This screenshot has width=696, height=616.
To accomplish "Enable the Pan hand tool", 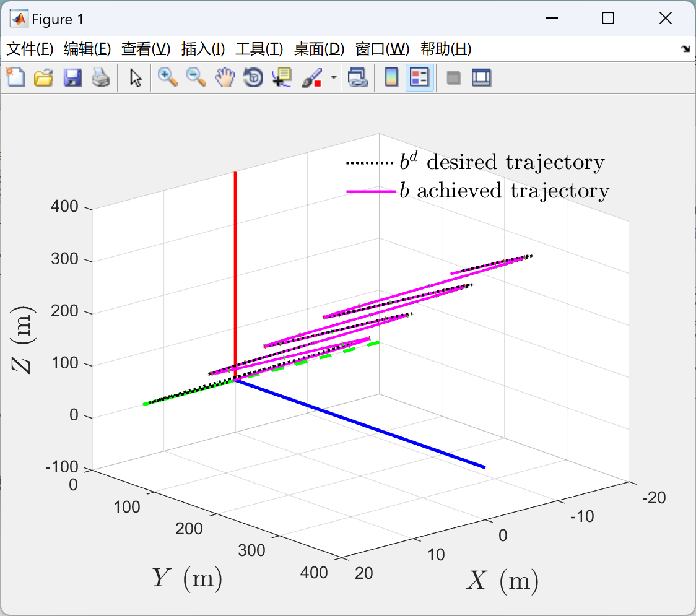I will [225, 77].
